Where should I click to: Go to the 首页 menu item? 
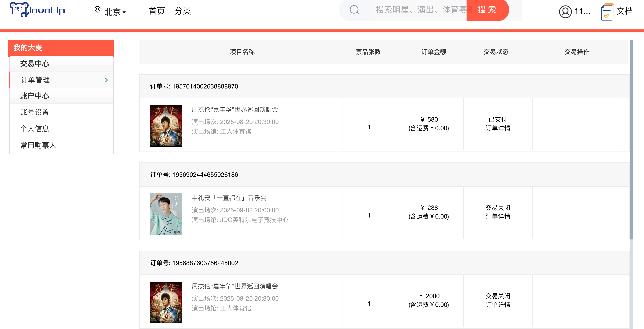pos(157,11)
